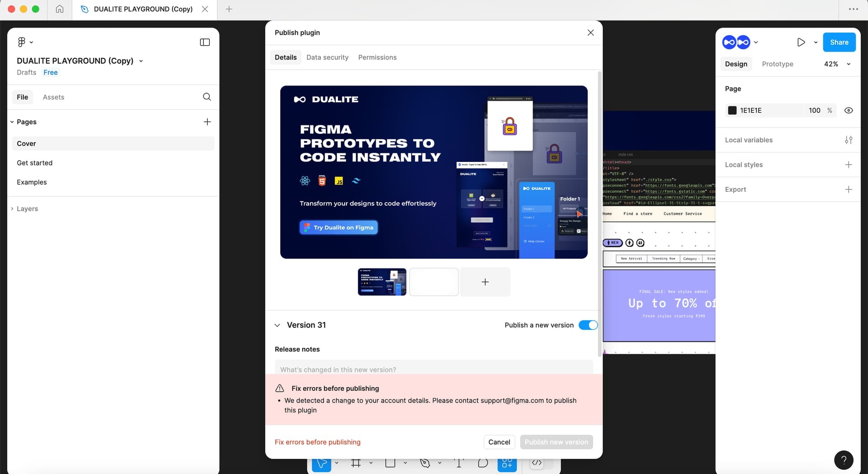The height and width of the screenshot is (474, 868).
Task: Click the Free plan label
Action: pyautogui.click(x=51, y=72)
